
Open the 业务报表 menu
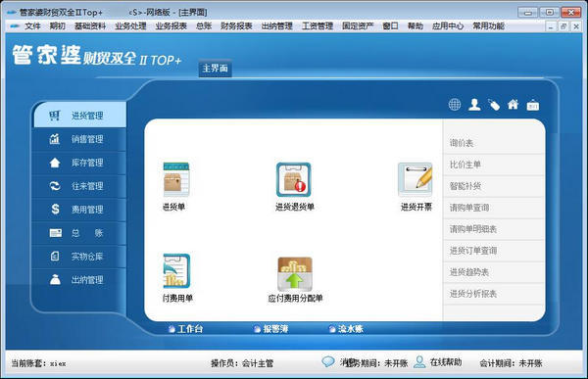click(x=171, y=25)
